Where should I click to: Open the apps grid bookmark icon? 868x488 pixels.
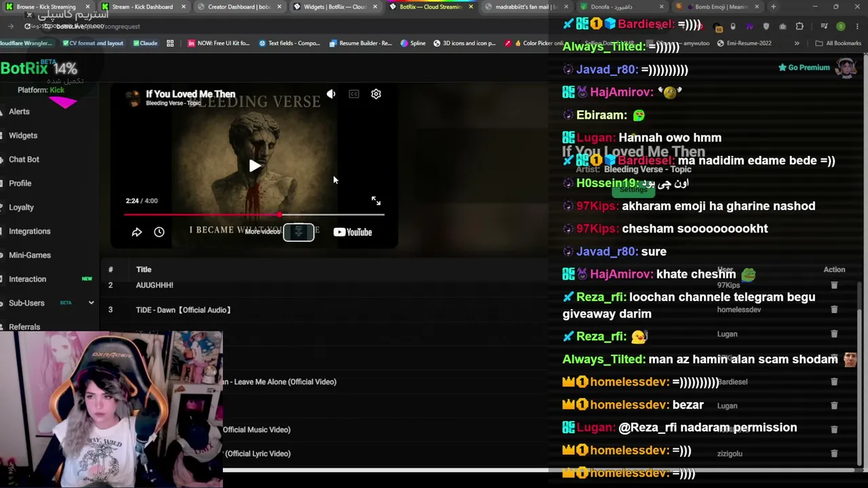[x=170, y=43]
